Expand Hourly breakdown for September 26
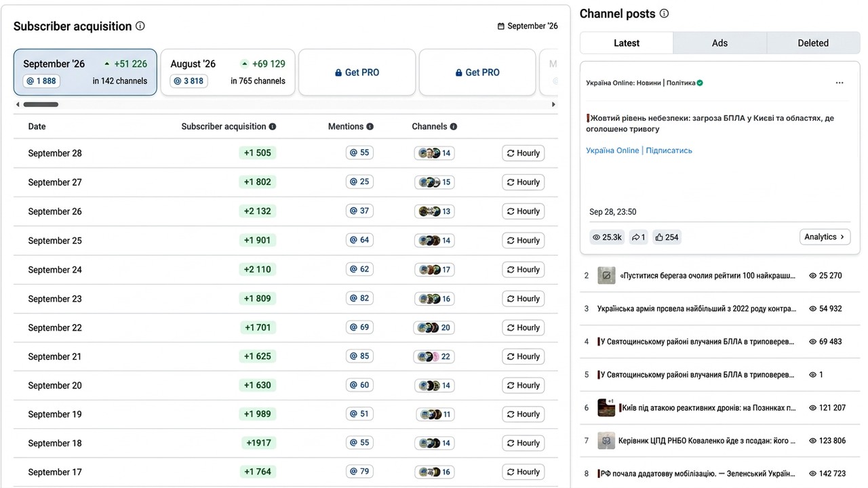 [524, 211]
